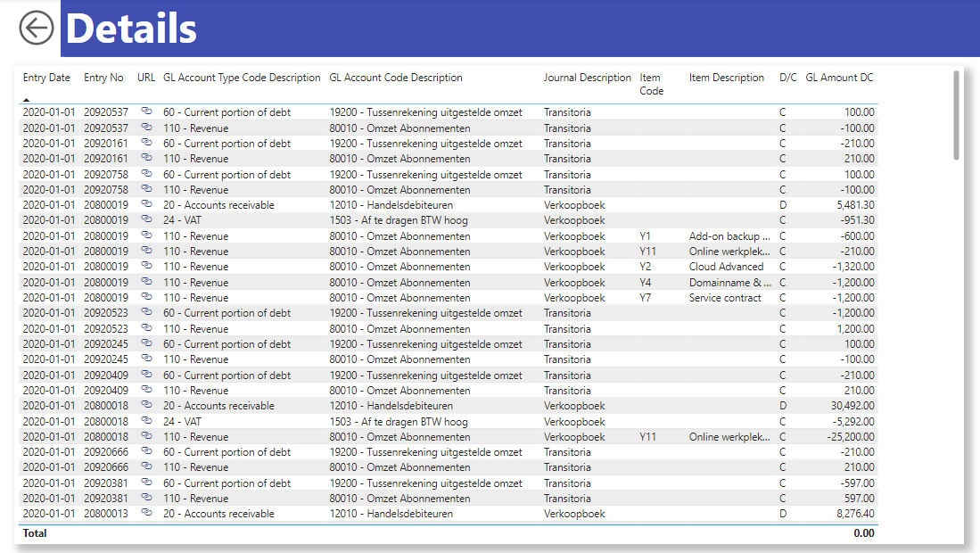Sort by GL Account Type Code Description header
The width and height of the screenshot is (980, 553).
click(242, 78)
